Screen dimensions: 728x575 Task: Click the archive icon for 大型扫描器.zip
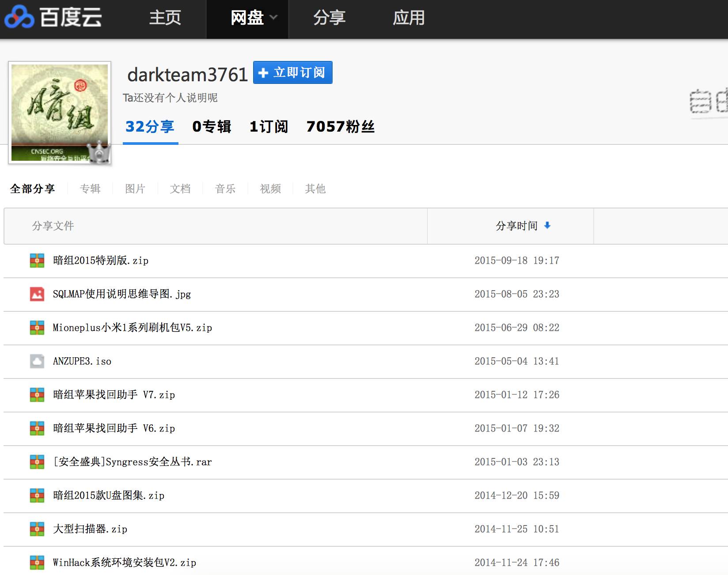coord(37,529)
